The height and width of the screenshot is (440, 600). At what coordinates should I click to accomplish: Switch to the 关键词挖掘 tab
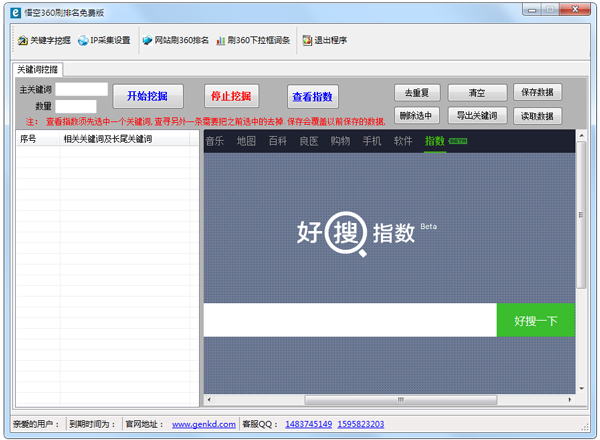click(38, 70)
